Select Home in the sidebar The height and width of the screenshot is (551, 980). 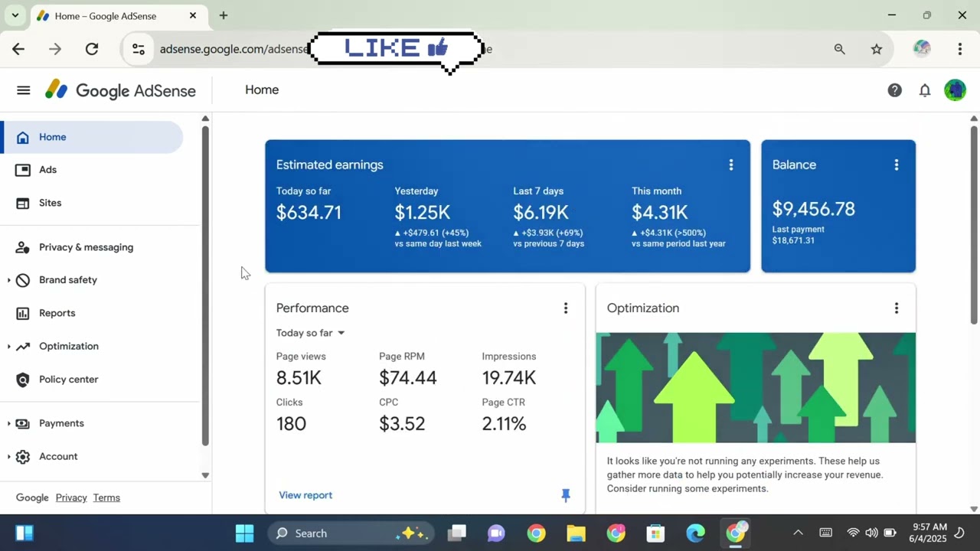(x=93, y=137)
